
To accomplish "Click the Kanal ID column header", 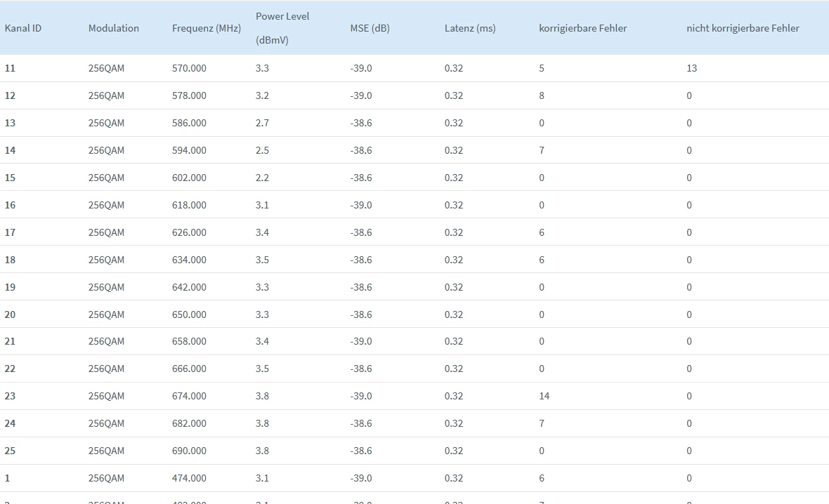I will [x=23, y=28].
